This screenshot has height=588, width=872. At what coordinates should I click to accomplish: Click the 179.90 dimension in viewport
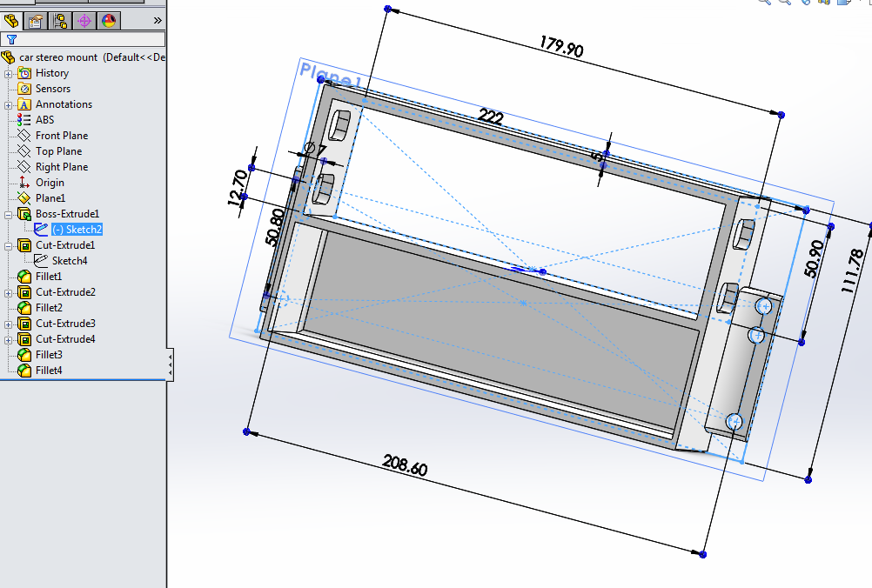560,47
